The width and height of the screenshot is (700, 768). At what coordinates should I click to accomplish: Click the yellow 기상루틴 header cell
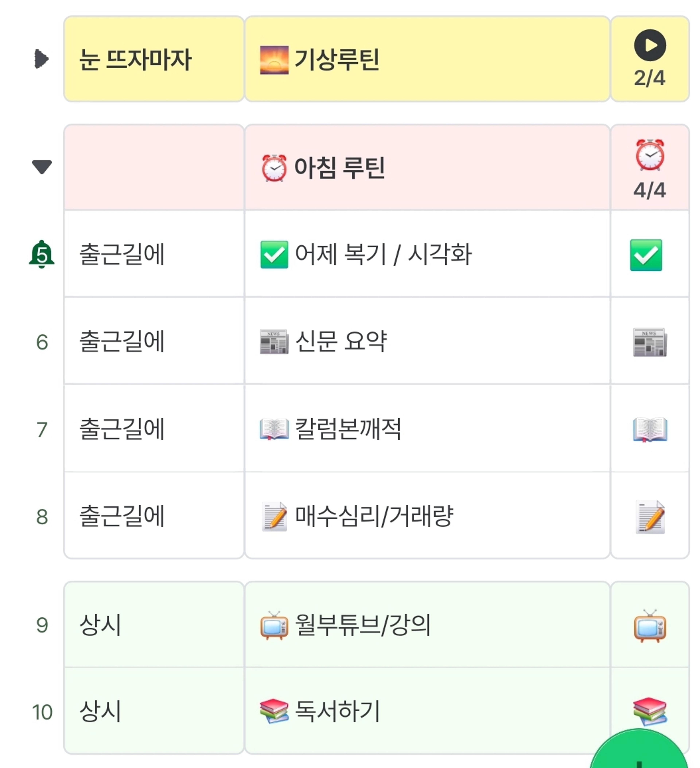[x=427, y=59]
